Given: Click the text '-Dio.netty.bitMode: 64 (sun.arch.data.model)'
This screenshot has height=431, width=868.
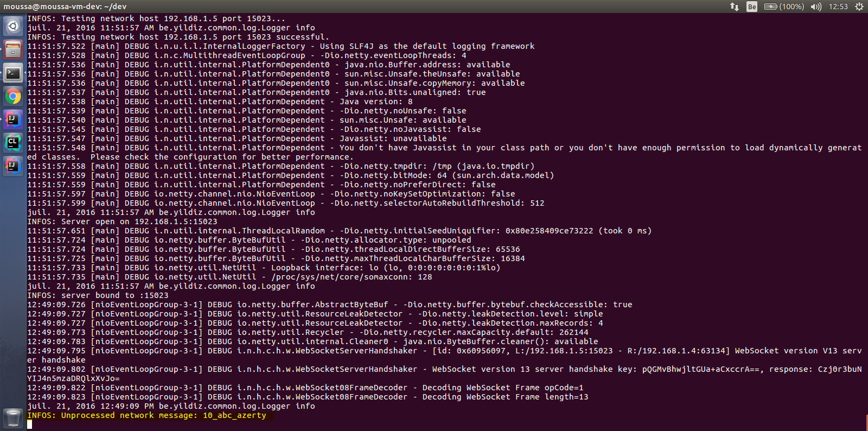Looking at the screenshot, I should pos(446,175).
